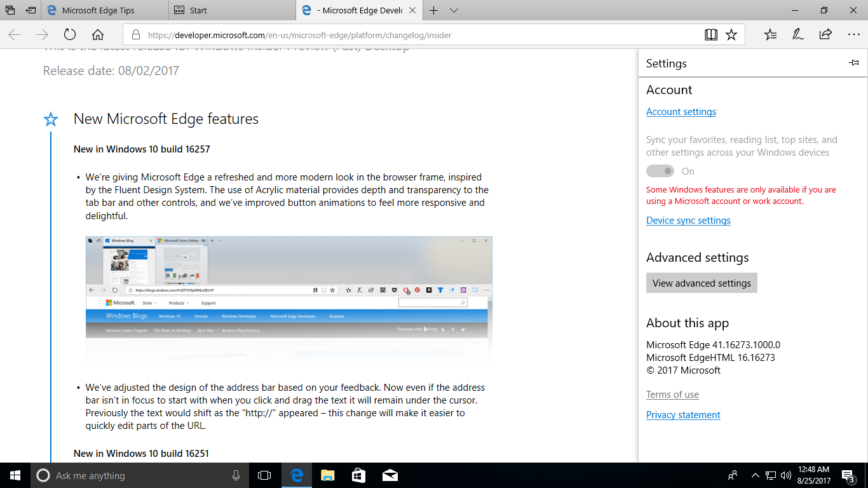This screenshot has width=868, height=488.
Task: Switch to the Start tab
Action: [x=233, y=10]
